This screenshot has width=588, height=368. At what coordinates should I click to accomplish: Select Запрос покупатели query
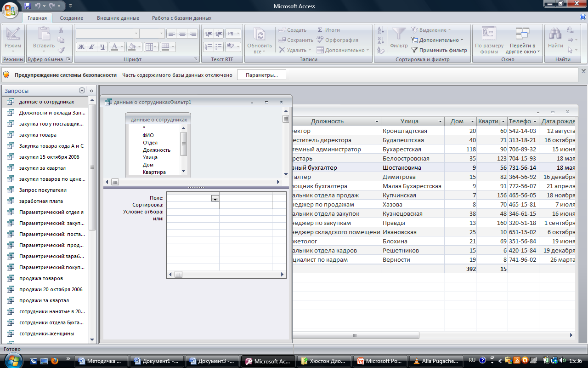tap(45, 190)
